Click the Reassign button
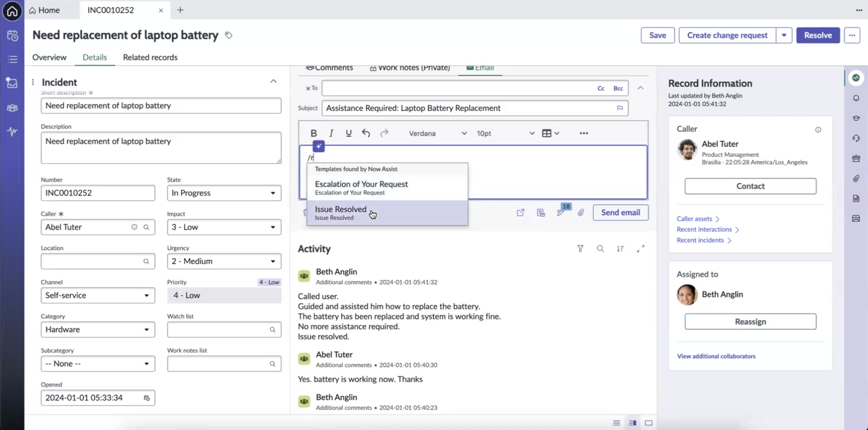 750,321
